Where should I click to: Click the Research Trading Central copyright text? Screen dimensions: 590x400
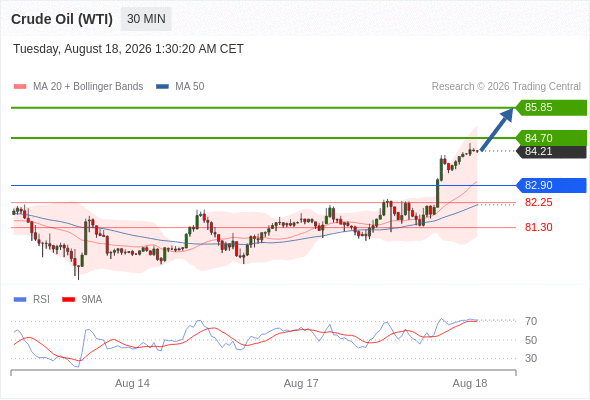(506, 87)
